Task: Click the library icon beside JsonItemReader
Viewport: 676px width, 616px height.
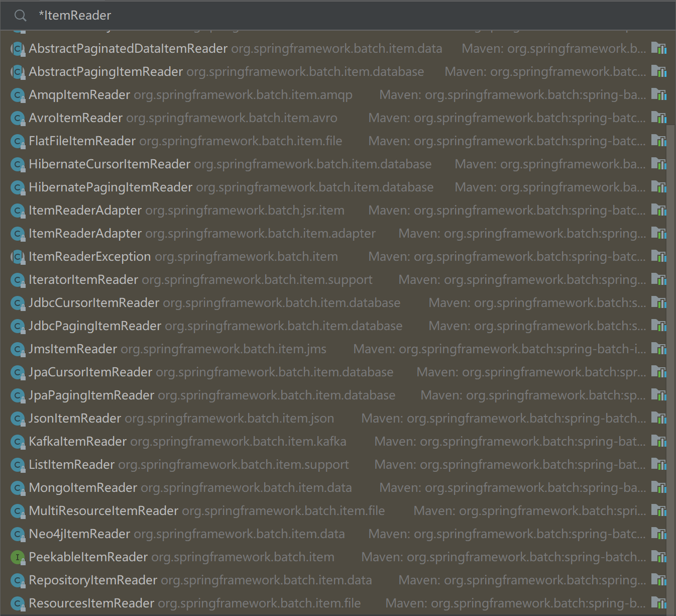Action: pyautogui.click(x=658, y=419)
